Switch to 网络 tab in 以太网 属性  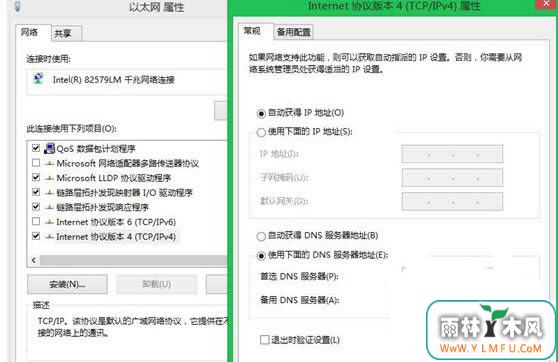coord(33,33)
